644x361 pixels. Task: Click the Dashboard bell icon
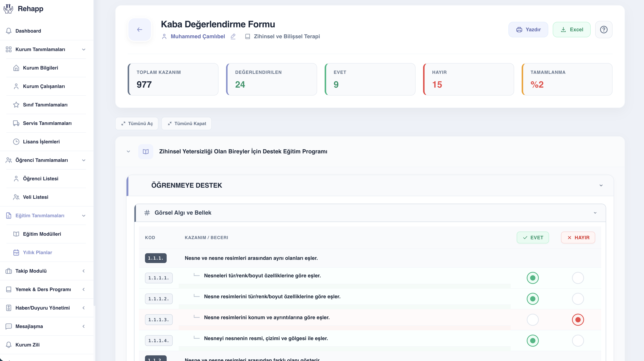click(9, 31)
